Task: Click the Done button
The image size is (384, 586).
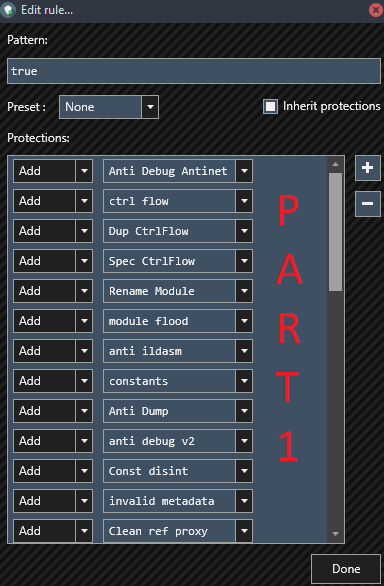Action: (x=346, y=569)
